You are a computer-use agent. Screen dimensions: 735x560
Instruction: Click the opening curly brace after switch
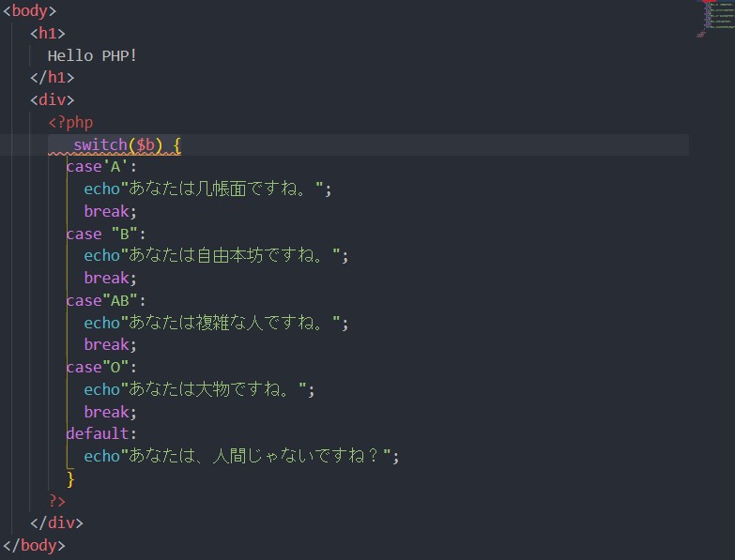(x=176, y=145)
